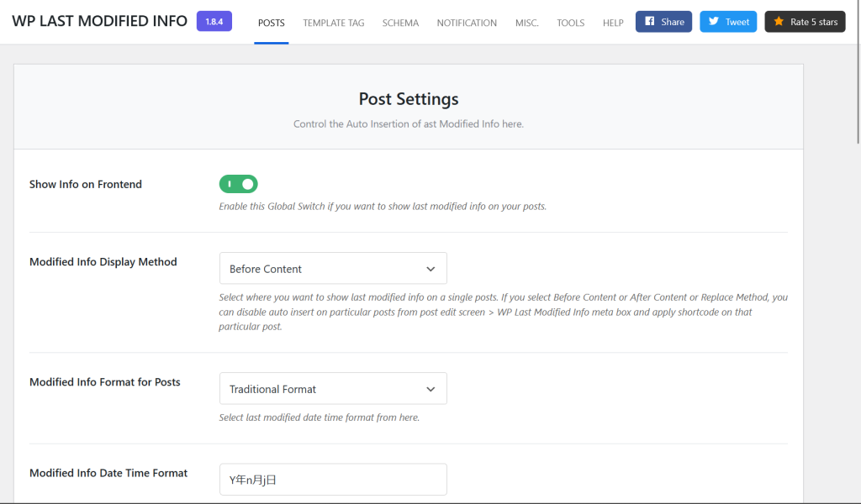Click the WP Last Modified Info title

pyautogui.click(x=99, y=21)
